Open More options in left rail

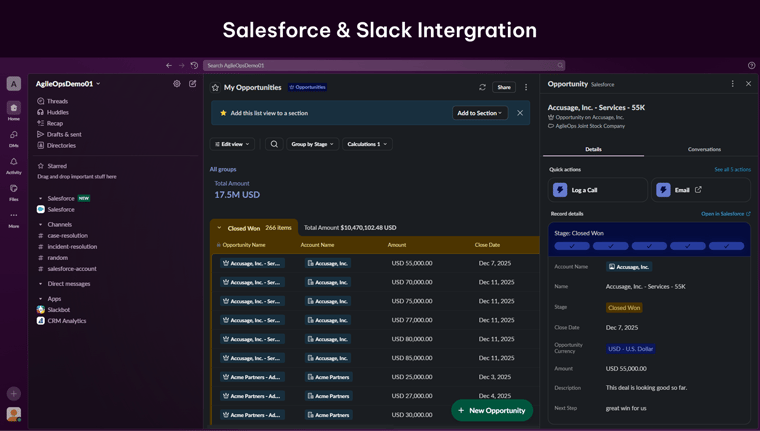(14, 219)
